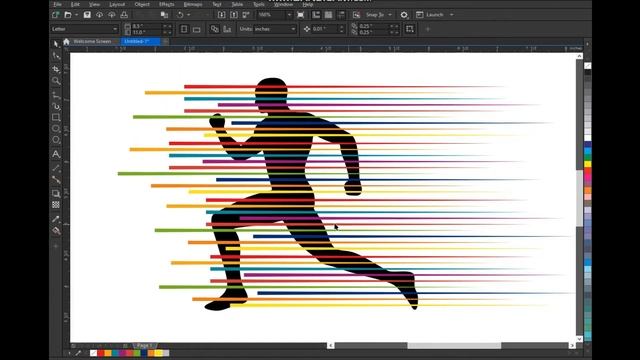Click the Import icon
Screen dimensions: 640x360
coord(221,15)
